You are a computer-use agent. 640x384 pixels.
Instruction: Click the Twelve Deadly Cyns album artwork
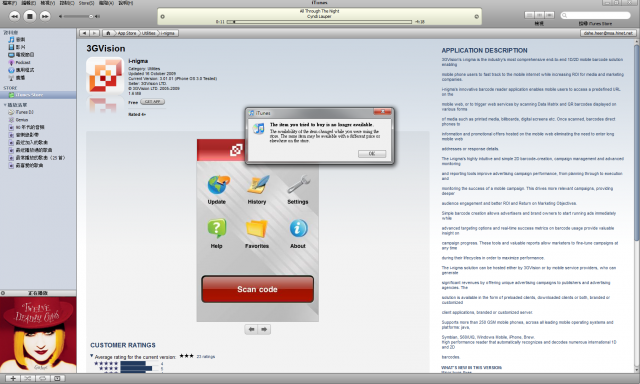click(38, 335)
